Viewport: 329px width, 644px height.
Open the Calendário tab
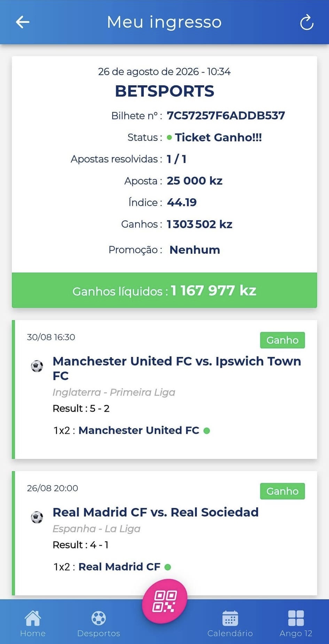point(230,624)
